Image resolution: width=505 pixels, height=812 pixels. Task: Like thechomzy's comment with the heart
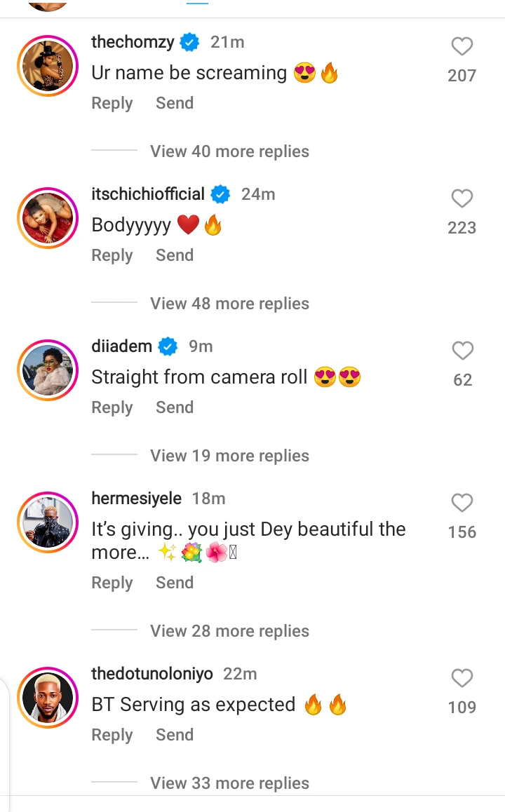[462, 47]
